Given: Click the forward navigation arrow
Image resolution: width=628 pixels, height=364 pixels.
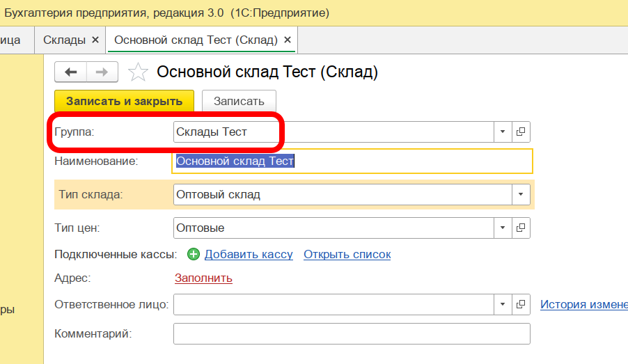Looking at the screenshot, I should [x=102, y=72].
